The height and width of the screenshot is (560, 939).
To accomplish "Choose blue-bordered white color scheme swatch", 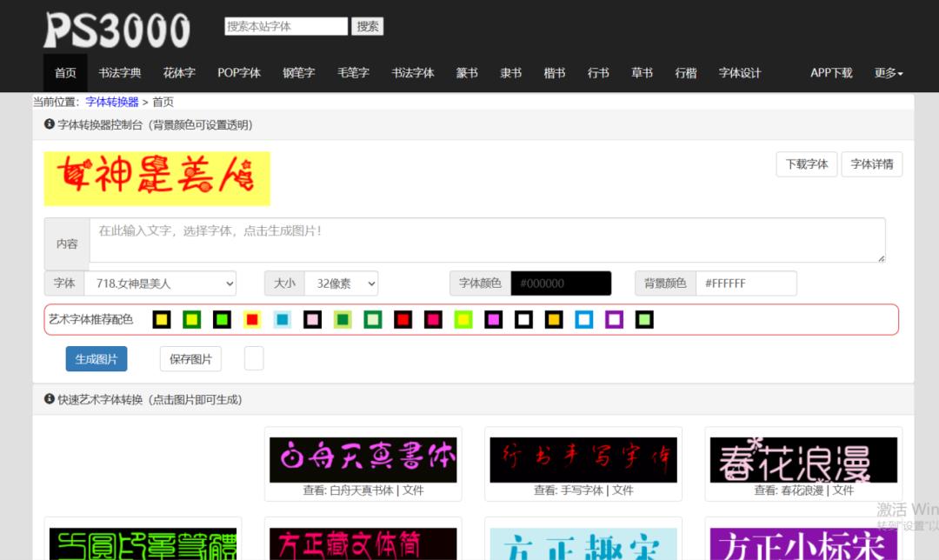I will coord(583,320).
